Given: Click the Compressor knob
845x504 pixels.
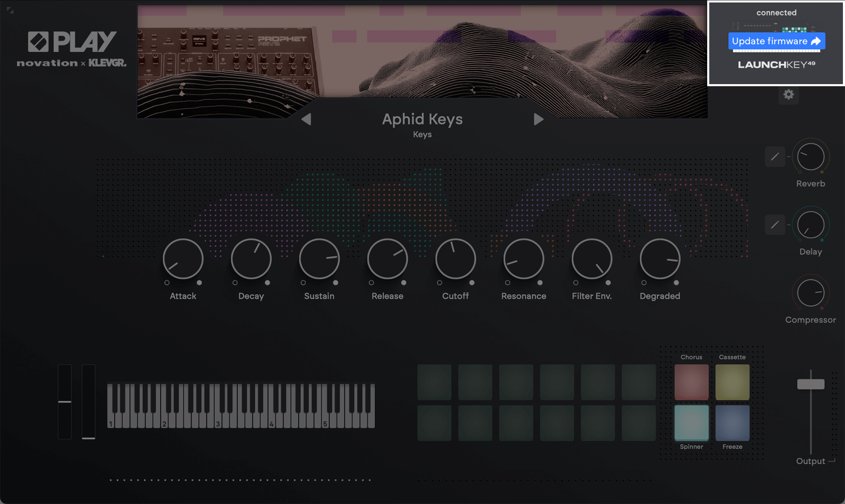Looking at the screenshot, I should pos(810,293).
